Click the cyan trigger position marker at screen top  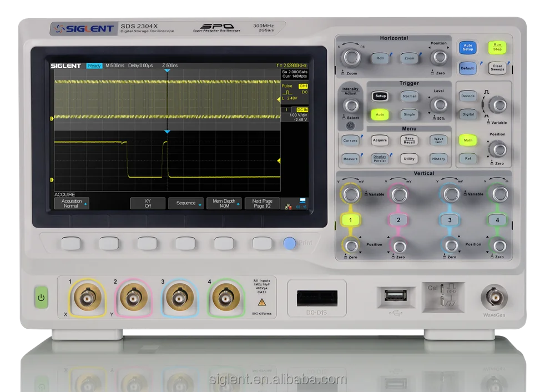click(168, 71)
